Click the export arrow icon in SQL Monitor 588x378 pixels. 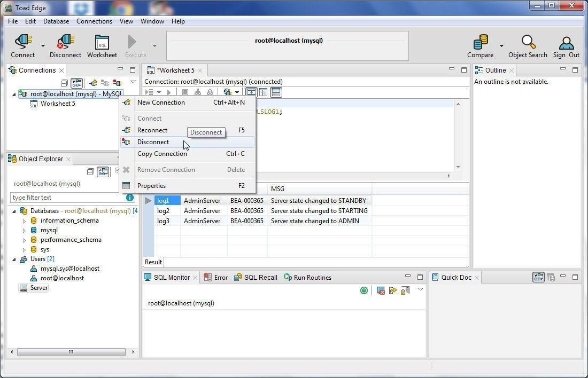pyautogui.click(x=393, y=290)
